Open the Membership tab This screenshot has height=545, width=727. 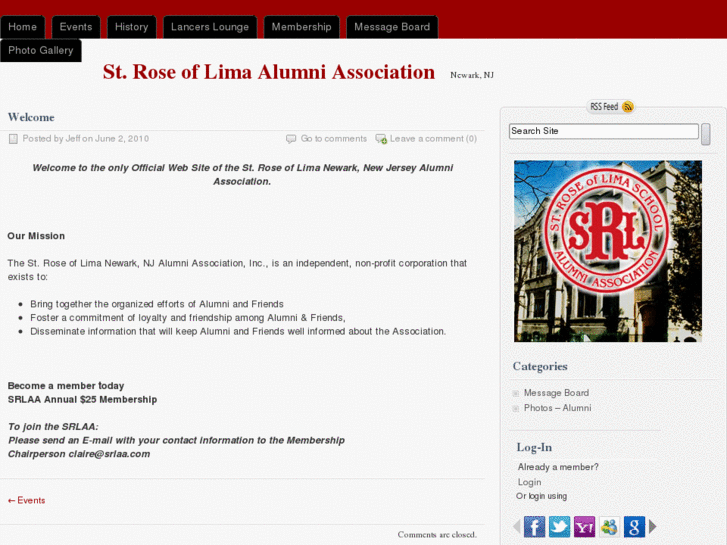pos(301,27)
